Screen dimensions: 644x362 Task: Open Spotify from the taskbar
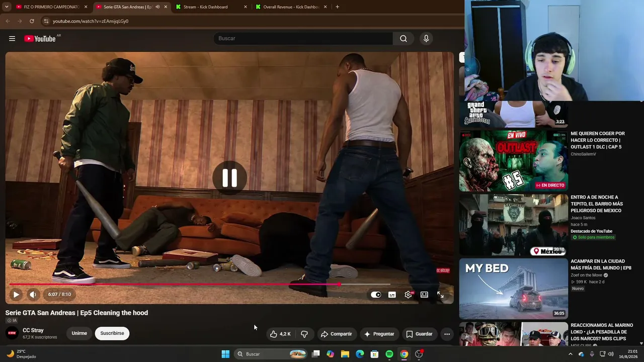[x=389, y=354]
